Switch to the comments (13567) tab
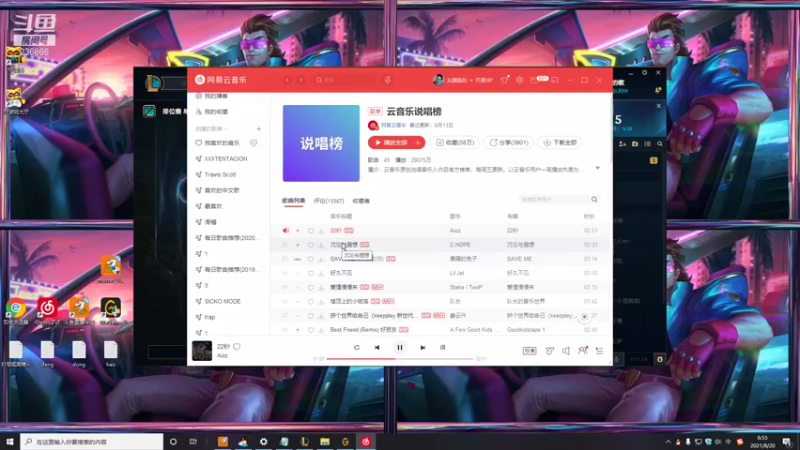800x450 pixels. click(x=329, y=201)
